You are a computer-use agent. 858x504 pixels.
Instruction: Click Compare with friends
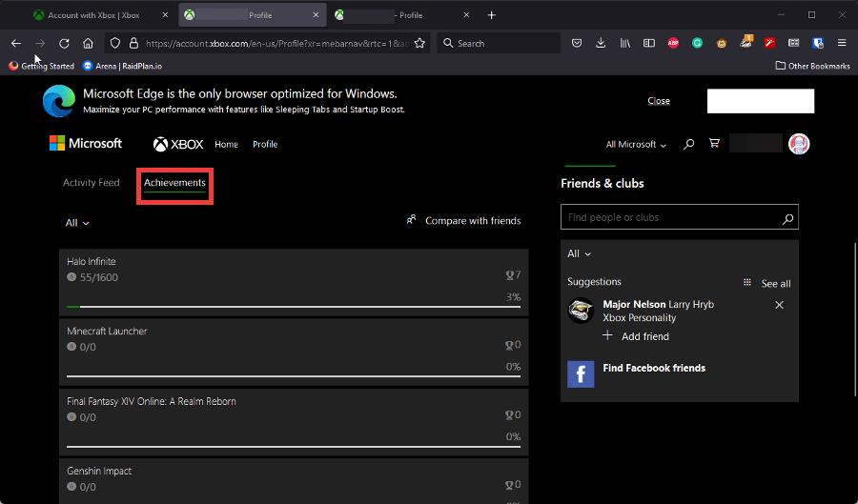point(463,220)
